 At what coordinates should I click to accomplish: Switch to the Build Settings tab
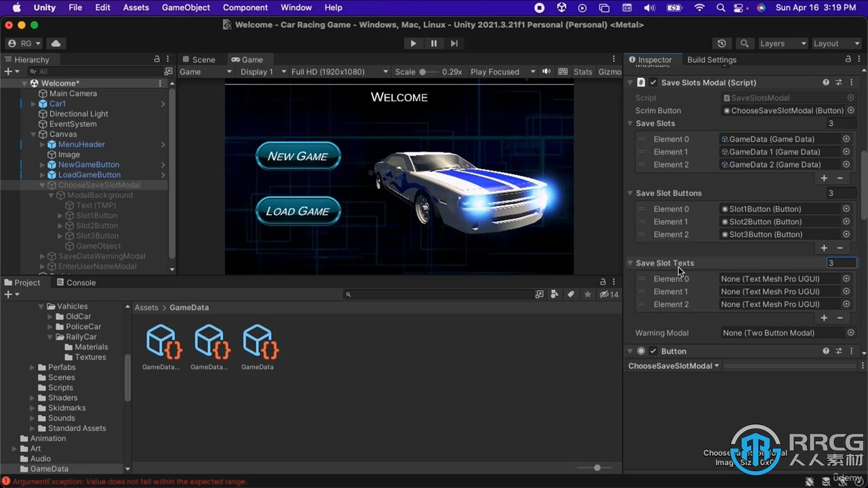(711, 60)
